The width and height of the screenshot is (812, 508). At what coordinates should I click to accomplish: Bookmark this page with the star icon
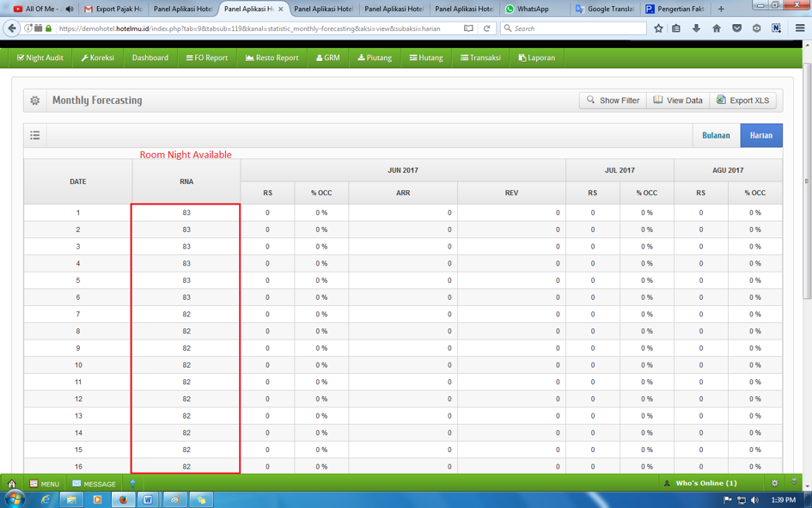coord(658,28)
